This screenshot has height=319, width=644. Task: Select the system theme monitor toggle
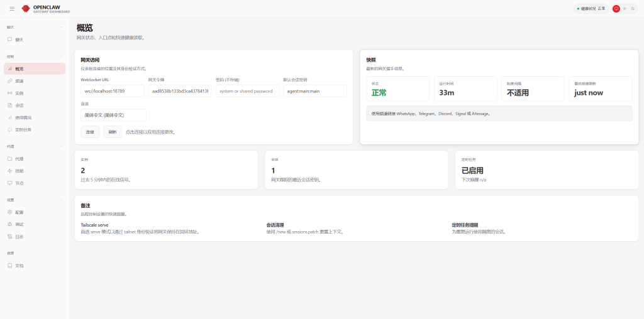pos(616,9)
